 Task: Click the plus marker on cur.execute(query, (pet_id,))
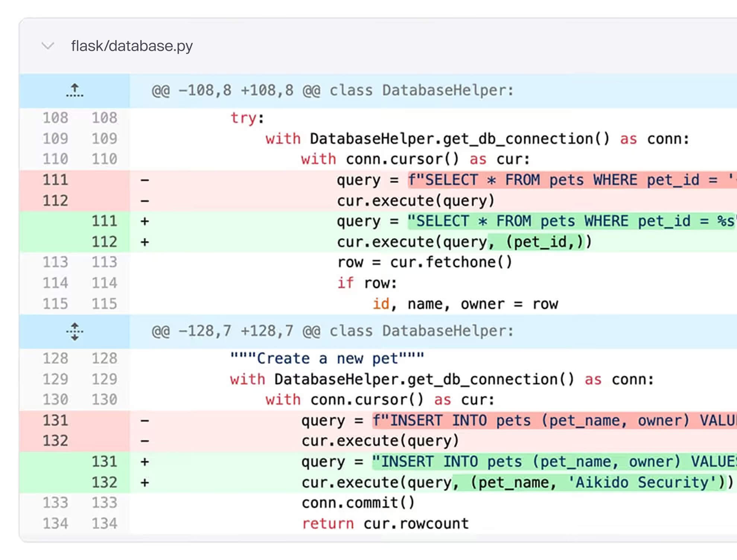point(145,242)
